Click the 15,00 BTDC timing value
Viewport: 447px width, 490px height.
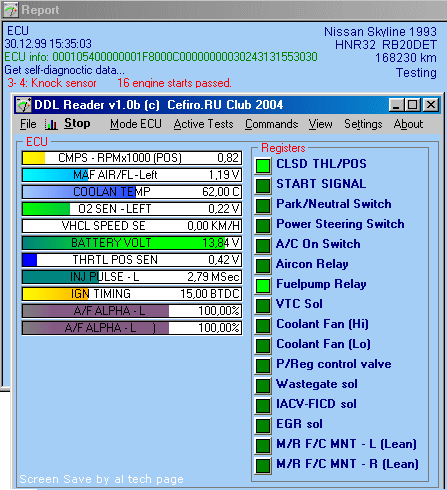tap(210, 294)
